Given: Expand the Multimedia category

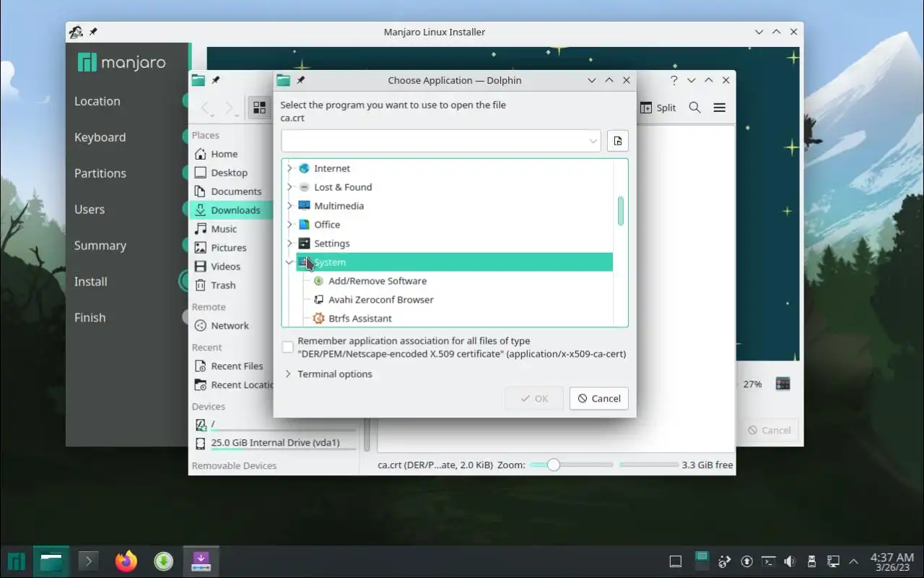Looking at the screenshot, I should (290, 206).
